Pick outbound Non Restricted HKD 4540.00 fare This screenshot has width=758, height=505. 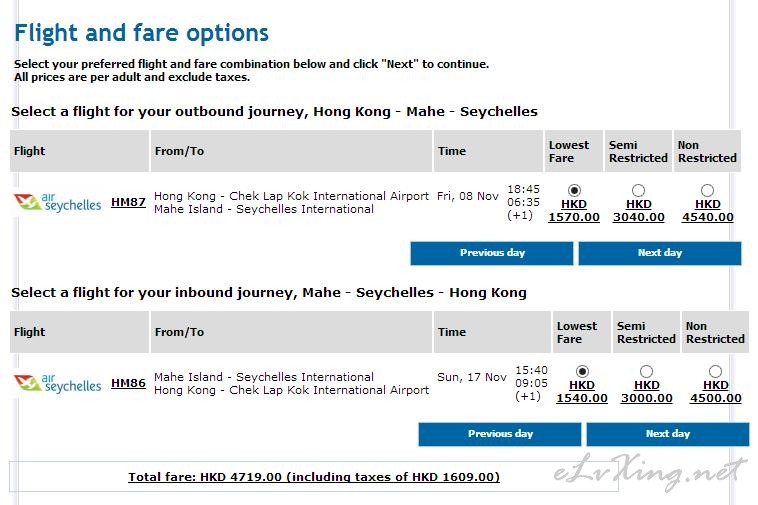click(x=707, y=190)
